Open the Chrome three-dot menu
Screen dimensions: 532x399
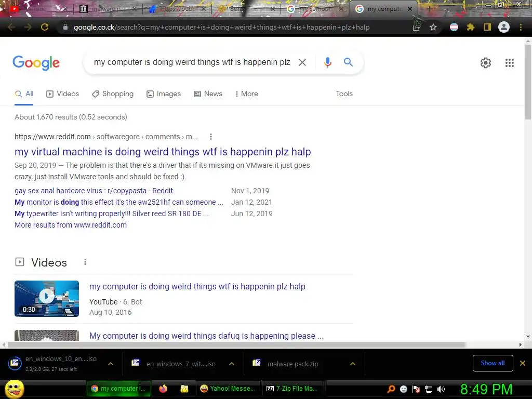(521, 27)
